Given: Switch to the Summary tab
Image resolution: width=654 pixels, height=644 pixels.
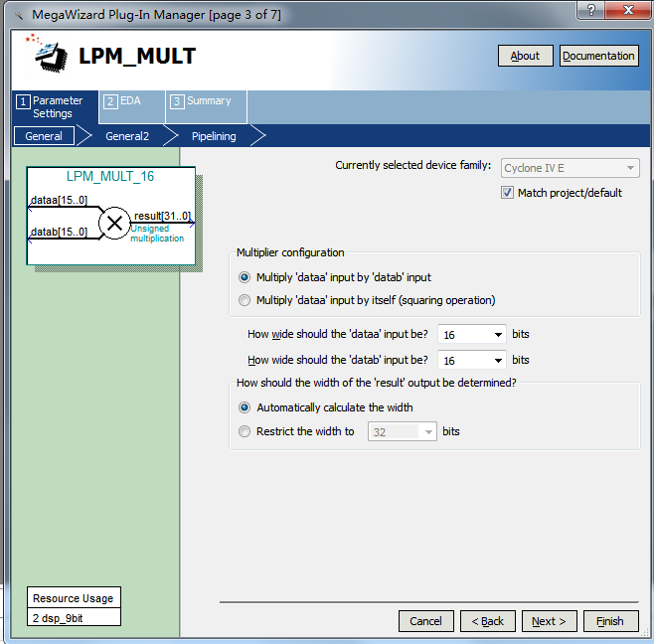Looking at the screenshot, I should pyautogui.click(x=207, y=106).
